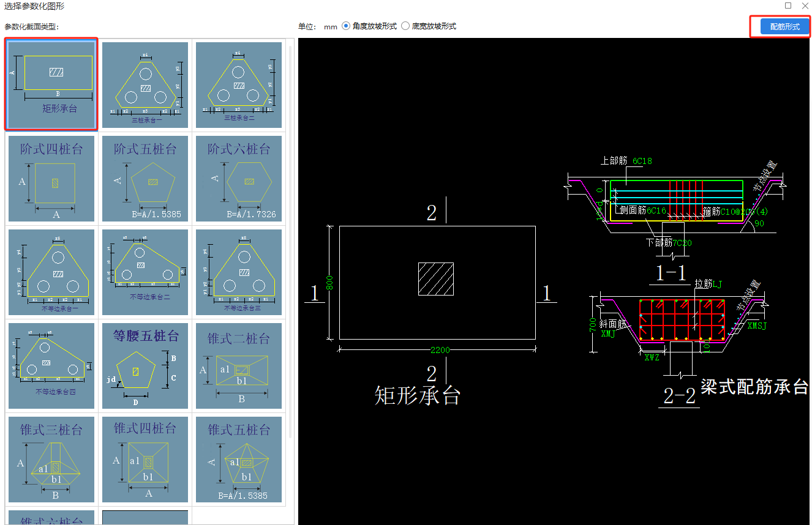Click the 梁式配筋承台 label

pyautogui.click(x=754, y=387)
